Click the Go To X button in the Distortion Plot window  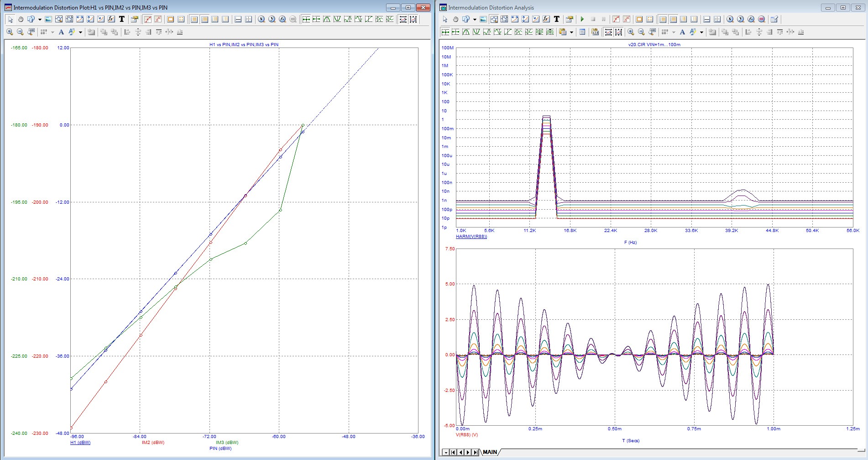coord(261,19)
